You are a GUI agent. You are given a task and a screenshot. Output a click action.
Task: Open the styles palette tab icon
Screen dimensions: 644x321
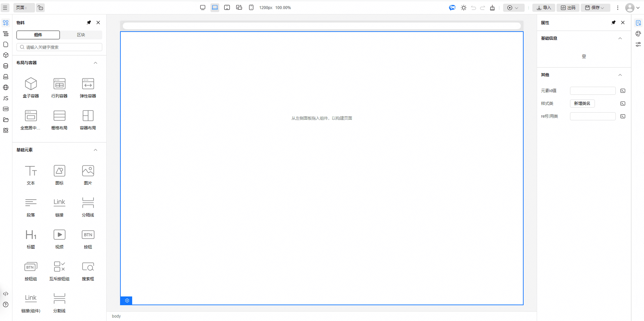click(638, 34)
